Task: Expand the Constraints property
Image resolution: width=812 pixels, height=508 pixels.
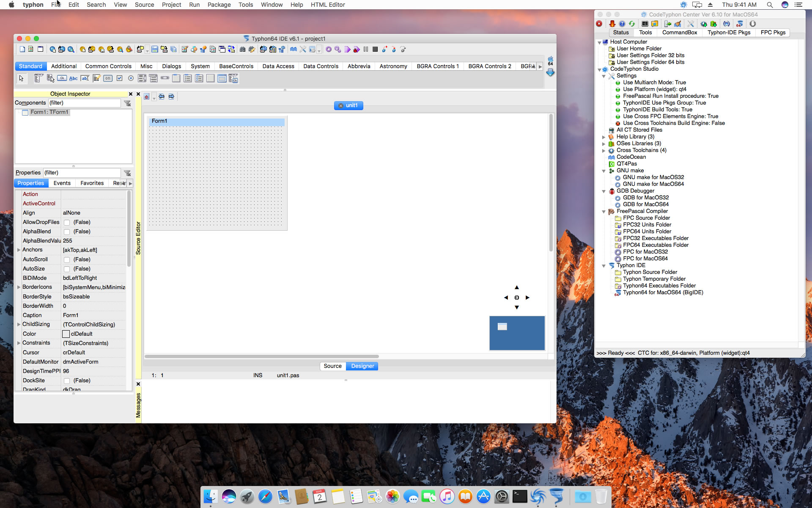Action: 19,343
